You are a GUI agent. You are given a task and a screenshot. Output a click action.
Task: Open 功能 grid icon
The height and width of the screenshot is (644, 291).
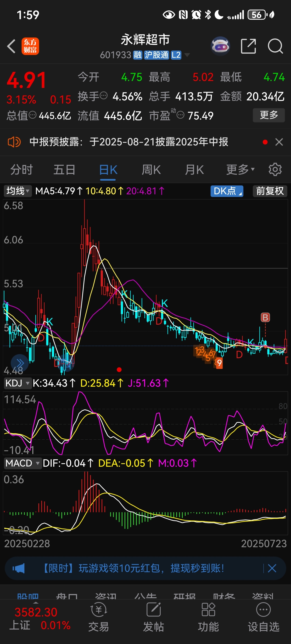208,617
